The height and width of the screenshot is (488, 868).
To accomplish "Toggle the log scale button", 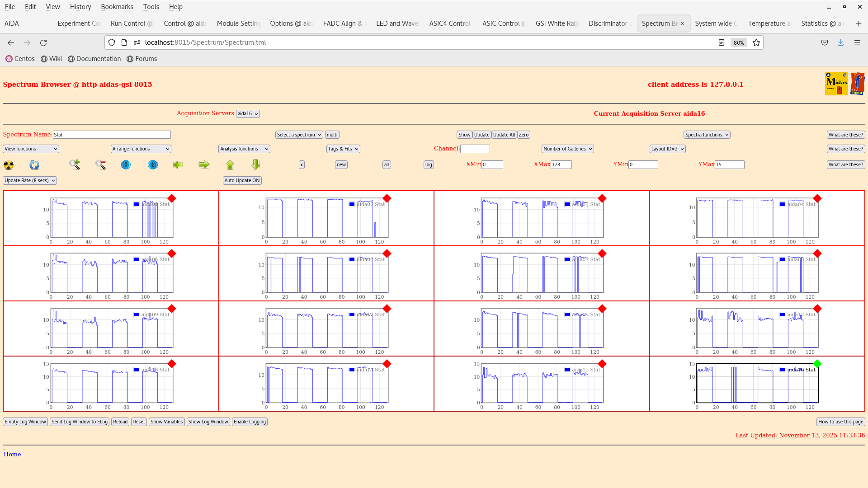I will click(x=428, y=164).
